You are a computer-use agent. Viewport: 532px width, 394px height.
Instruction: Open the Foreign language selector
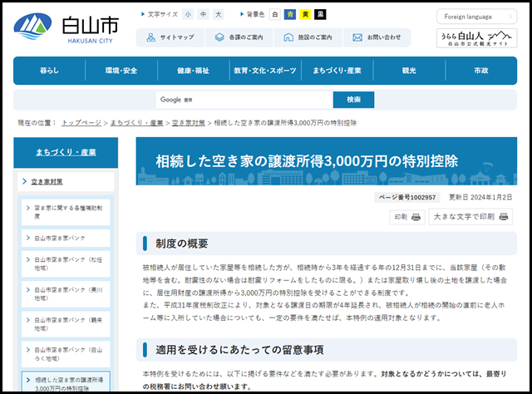[x=476, y=17]
